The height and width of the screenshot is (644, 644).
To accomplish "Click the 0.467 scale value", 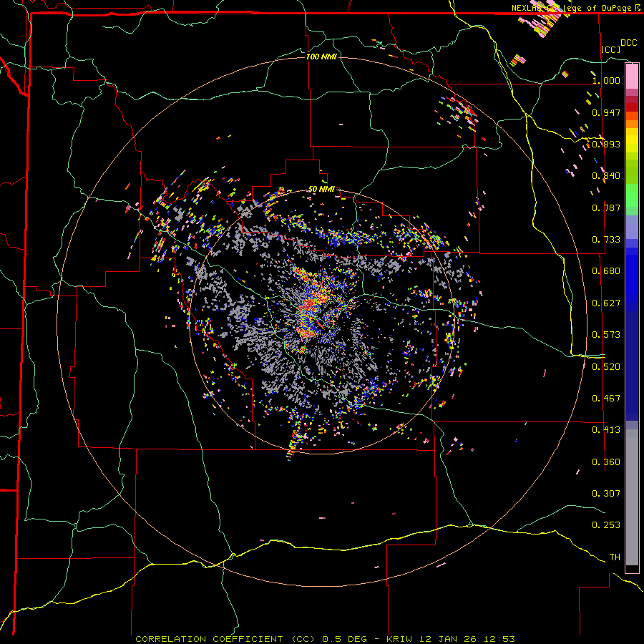I will pos(606,399).
